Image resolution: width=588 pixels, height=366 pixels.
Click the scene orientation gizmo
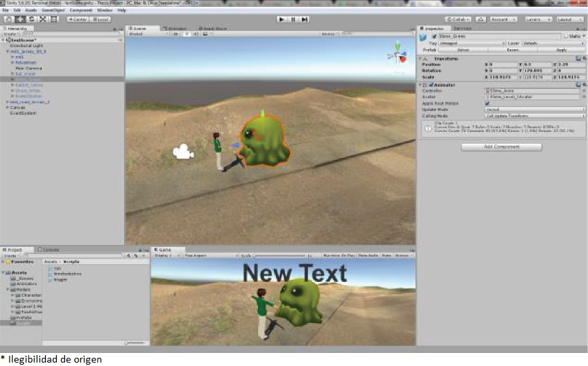[398, 53]
